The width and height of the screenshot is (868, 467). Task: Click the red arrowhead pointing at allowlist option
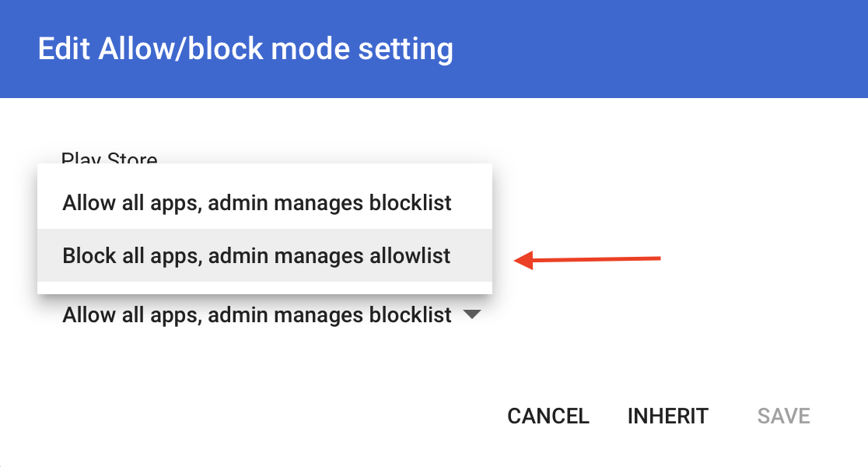point(524,261)
